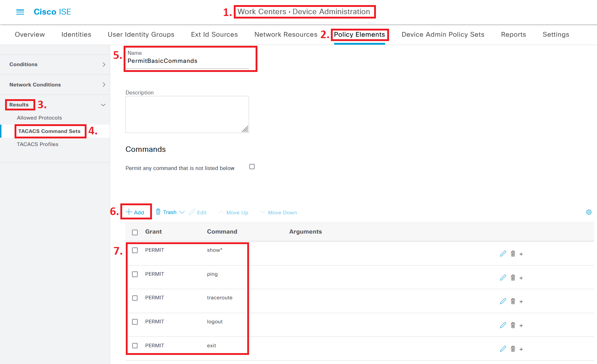This screenshot has width=597, height=364.
Task: Enable 'Permit any command that is not listed below'
Action: (252, 166)
